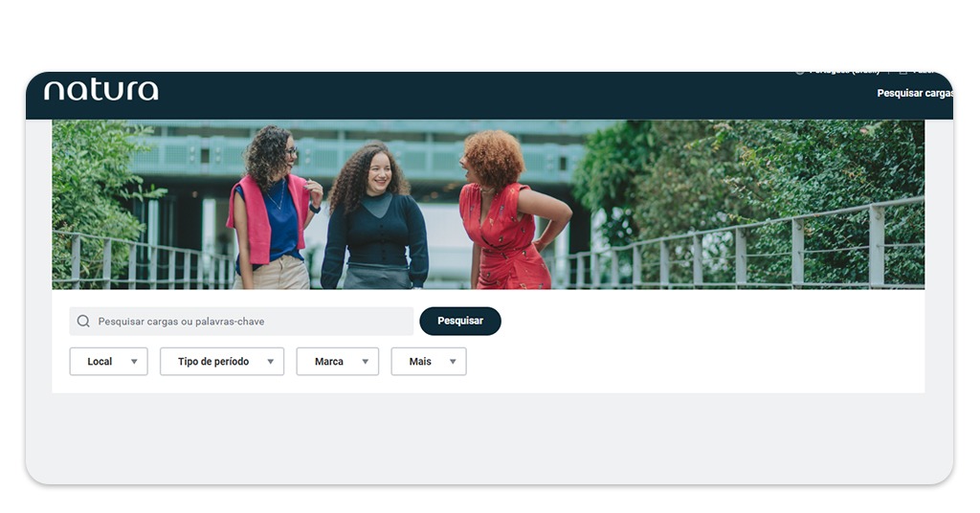Click the Natura logo in the header

pyautogui.click(x=100, y=91)
